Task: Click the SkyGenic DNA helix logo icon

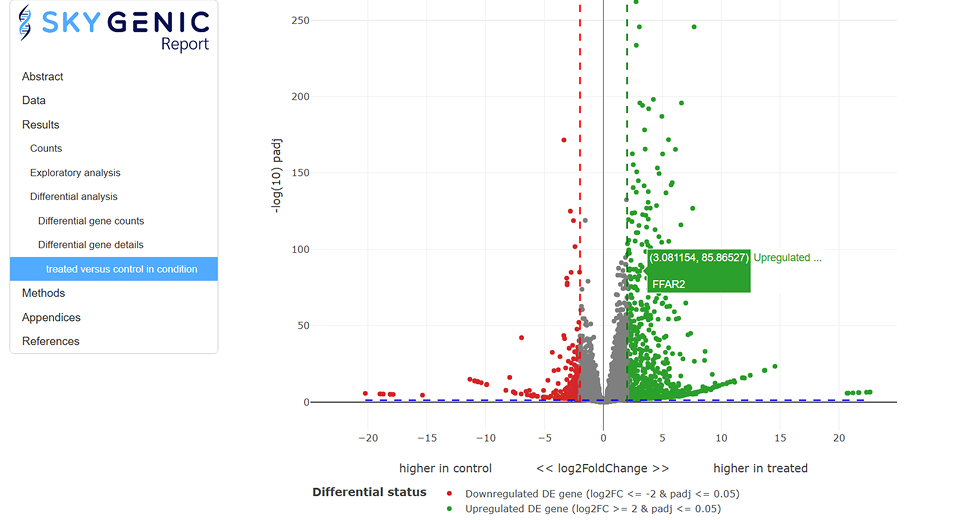Action: pyautogui.click(x=27, y=24)
